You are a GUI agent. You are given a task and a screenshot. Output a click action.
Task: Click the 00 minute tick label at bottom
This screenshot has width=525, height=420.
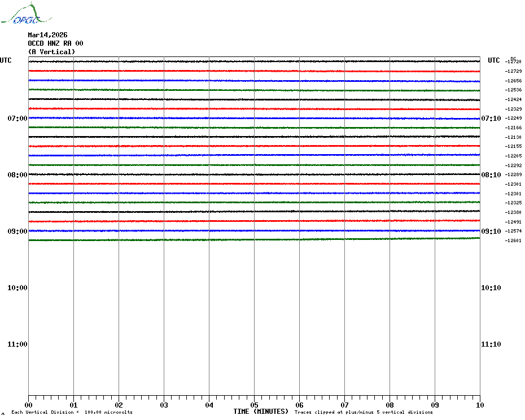tap(29, 405)
